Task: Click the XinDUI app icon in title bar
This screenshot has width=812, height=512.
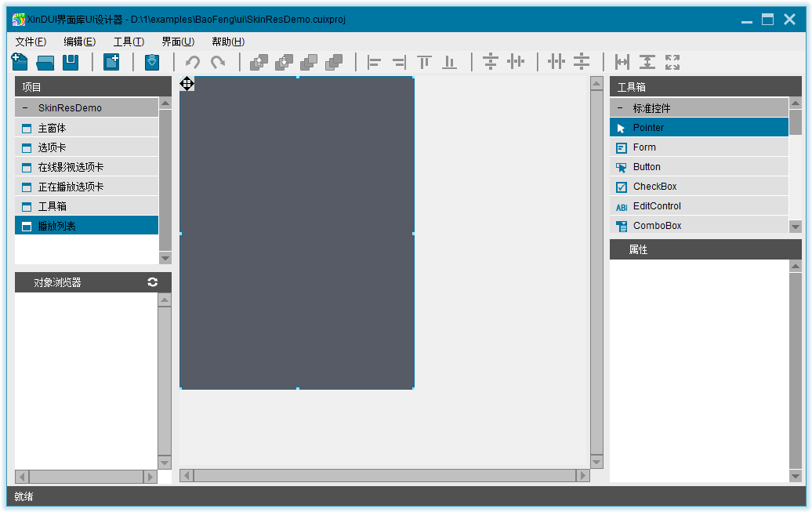Action: 19,20
